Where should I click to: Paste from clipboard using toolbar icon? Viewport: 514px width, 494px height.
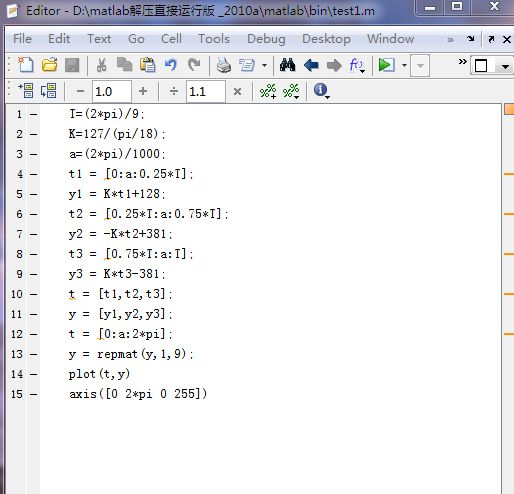tap(147, 65)
